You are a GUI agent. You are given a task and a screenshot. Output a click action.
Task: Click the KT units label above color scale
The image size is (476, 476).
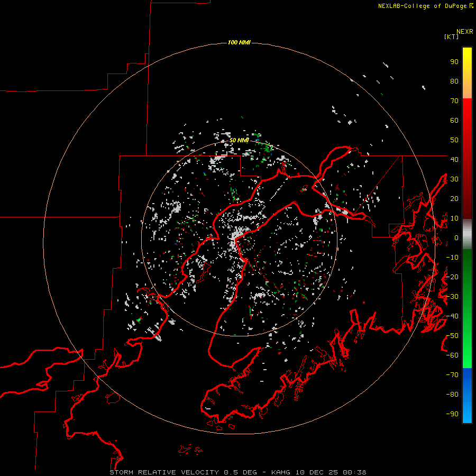[x=451, y=36]
